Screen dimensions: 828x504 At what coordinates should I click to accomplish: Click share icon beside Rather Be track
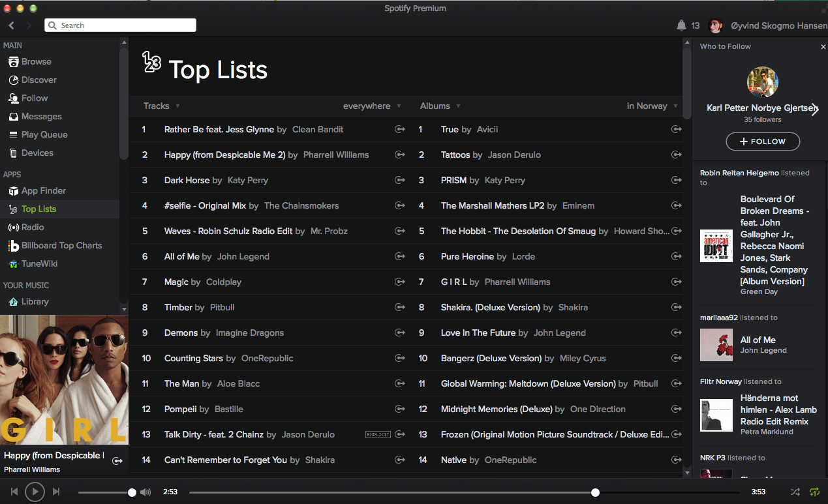tap(400, 129)
